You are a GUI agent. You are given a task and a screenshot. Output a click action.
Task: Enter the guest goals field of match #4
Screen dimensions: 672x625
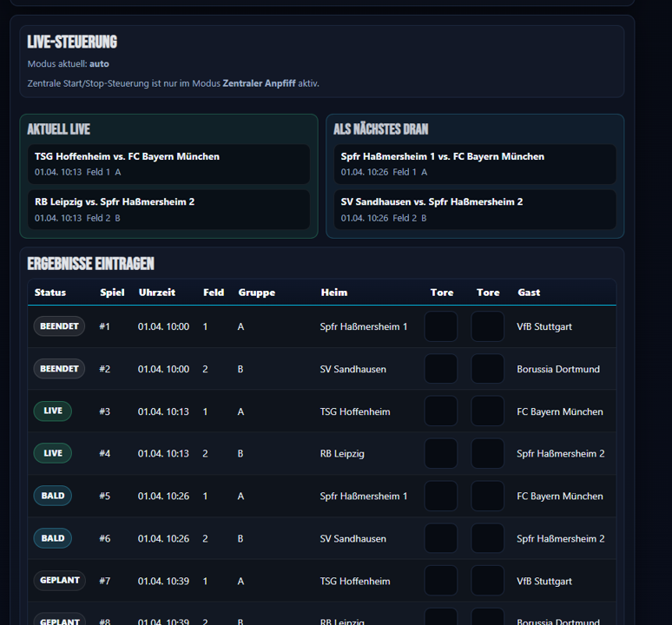click(487, 454)
